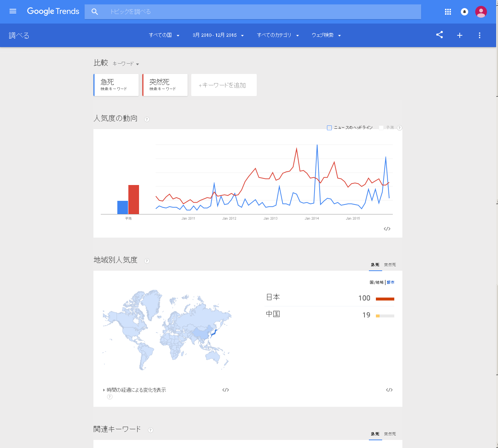This screenshot has height=448, width=498.
Task: Expand the すべての国 country dropdown
Action: pyautogui.click(x=164, y=35)
